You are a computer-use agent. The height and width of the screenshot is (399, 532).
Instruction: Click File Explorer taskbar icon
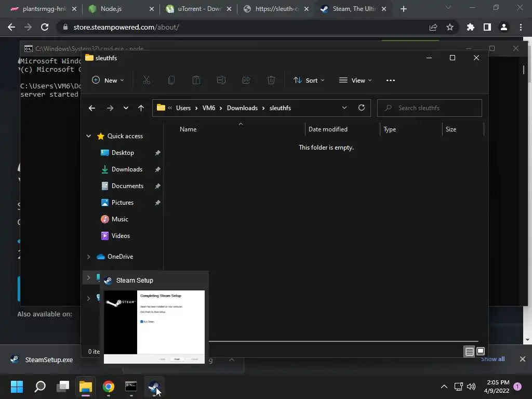(x=86, y=387)
